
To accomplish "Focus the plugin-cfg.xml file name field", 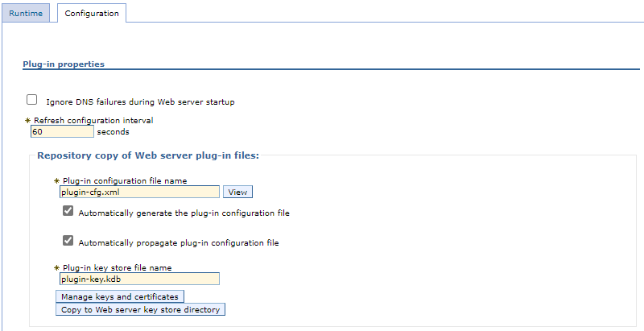I will [139, 192].
